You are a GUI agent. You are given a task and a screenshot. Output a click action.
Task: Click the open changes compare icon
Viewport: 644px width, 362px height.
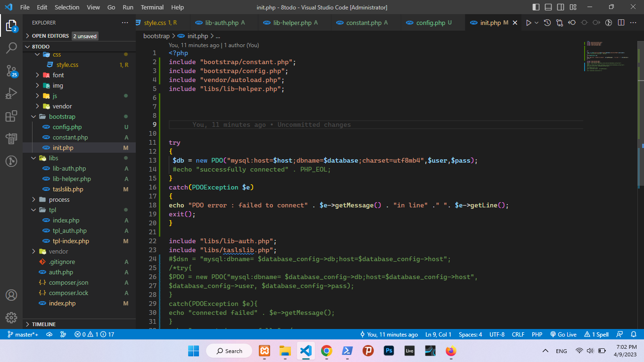click(560, 23)
